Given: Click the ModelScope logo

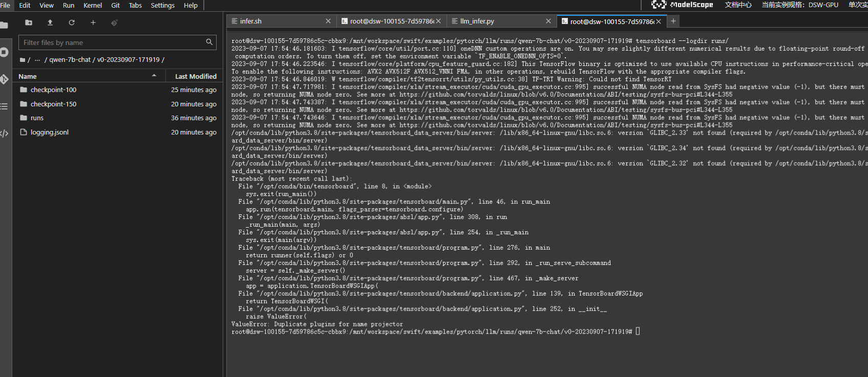Looking at the screenshot, I should (682, 5).
